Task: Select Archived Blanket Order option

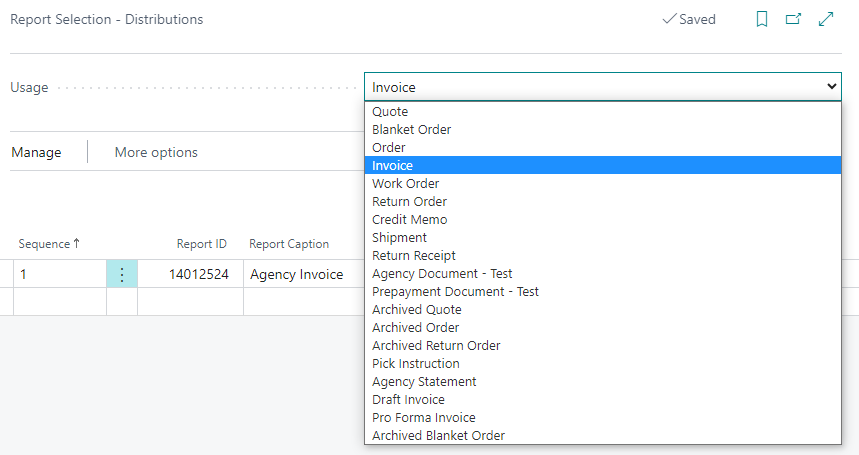Action: (x=438, y=436)
